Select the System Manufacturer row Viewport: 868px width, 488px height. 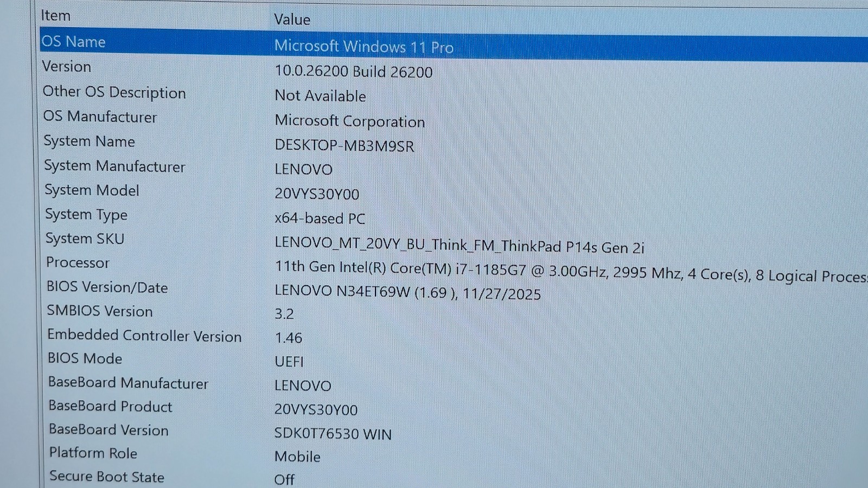coord(115,166)
